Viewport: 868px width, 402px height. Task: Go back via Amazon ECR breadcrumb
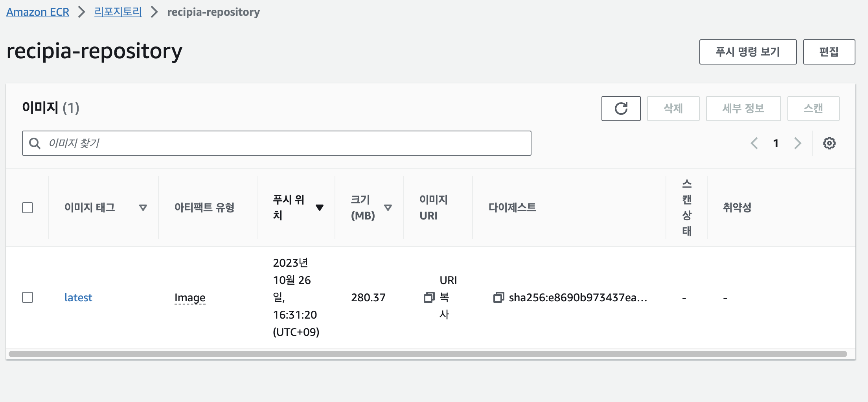37,12
